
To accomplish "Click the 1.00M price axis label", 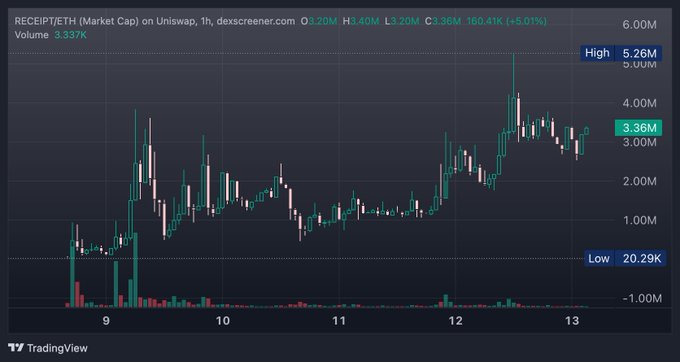I will pyautogui.click(x=640, y=220).
